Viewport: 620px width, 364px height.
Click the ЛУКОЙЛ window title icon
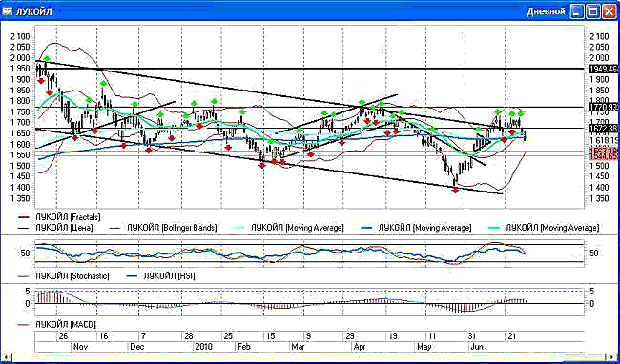tap(7, 11)
